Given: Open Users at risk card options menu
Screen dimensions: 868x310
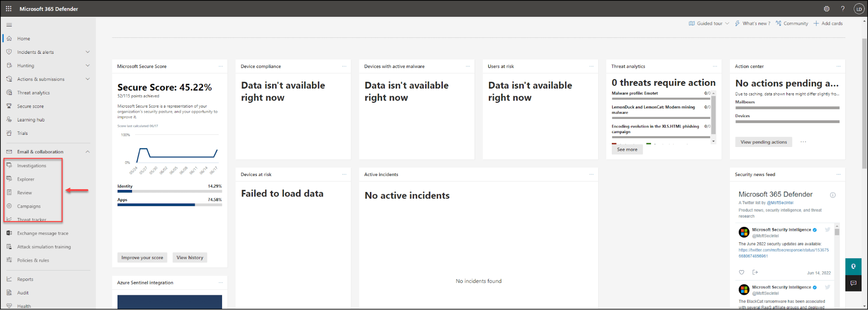Looking at the screenshot, I should [591, 66].
